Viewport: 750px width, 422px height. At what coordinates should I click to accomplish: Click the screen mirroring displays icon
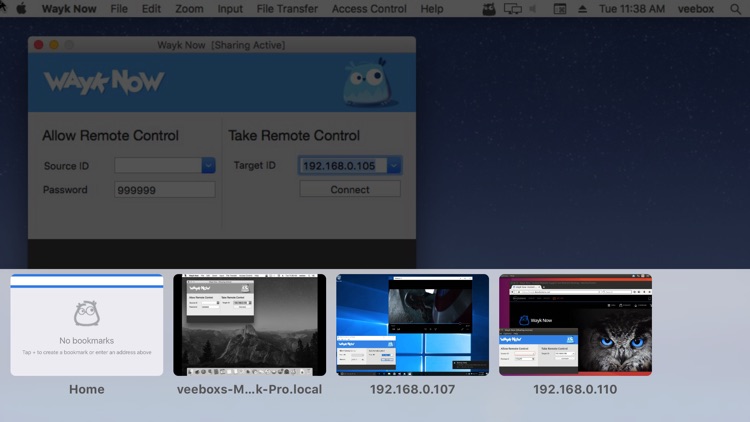(x=512, y=9)
